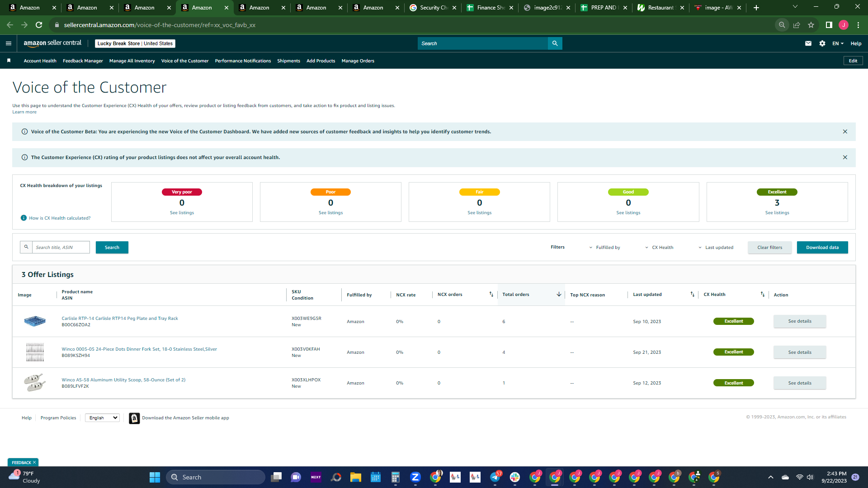Expand the Fulfilled by filter
868x488 pixels.
click(x=604, y=247)
